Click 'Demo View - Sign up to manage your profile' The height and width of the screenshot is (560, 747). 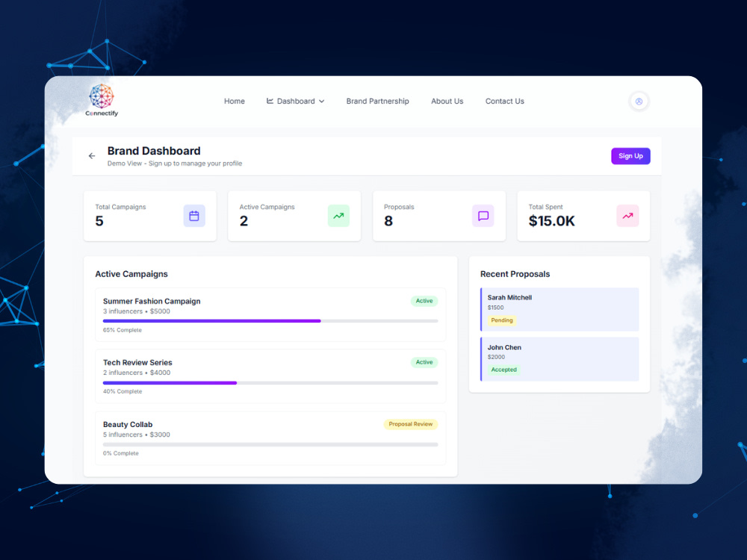click(175, 164)
